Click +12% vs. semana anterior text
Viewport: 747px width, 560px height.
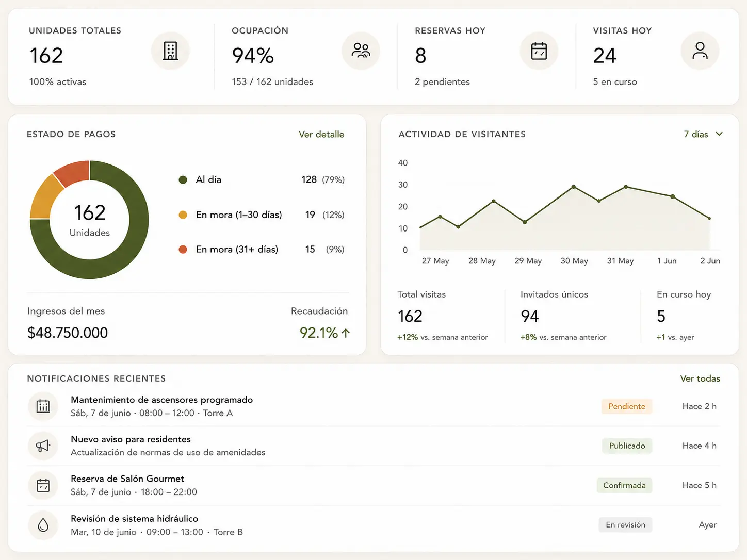point(443,337)
